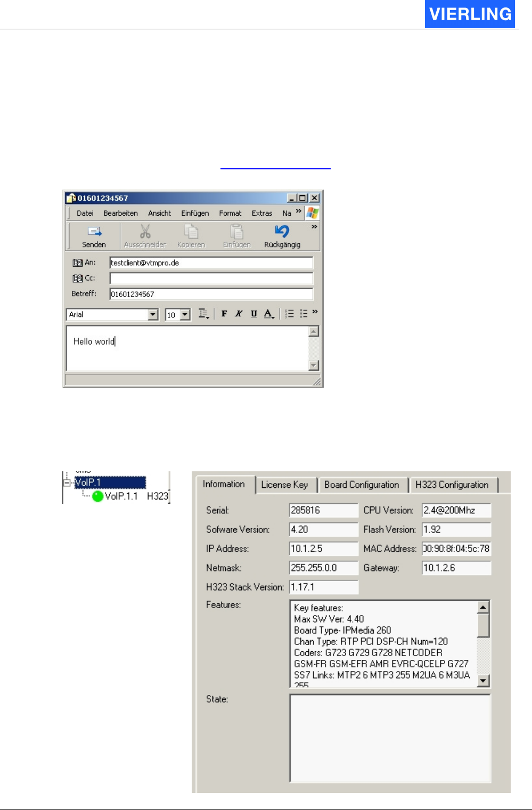The image size is (532, 810).
Task: Click the Betreff subject field
Action: (211, 294)
